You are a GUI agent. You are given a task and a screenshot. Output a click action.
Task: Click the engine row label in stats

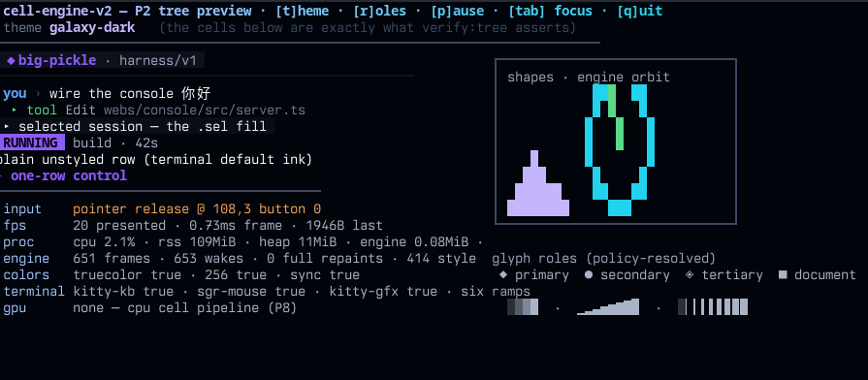[x=26, y=258]
